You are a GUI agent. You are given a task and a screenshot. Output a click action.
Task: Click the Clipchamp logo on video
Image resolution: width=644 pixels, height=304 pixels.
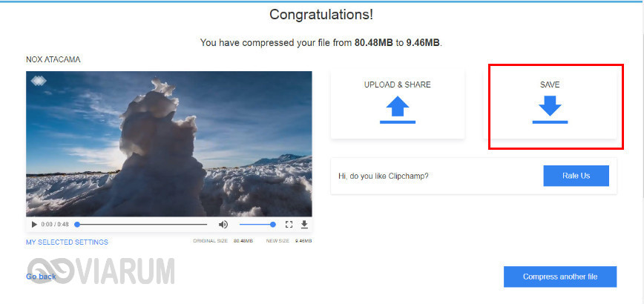tap(39, 80)
